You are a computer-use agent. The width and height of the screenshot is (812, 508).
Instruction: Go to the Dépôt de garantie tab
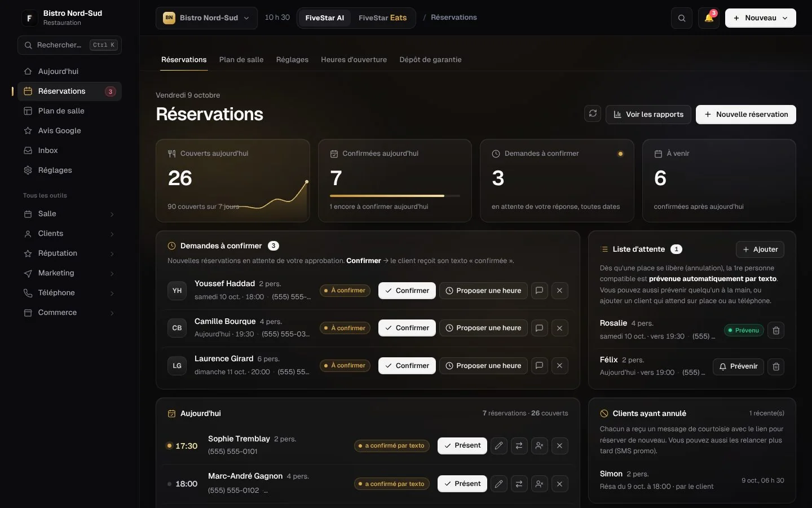point(430,60)
